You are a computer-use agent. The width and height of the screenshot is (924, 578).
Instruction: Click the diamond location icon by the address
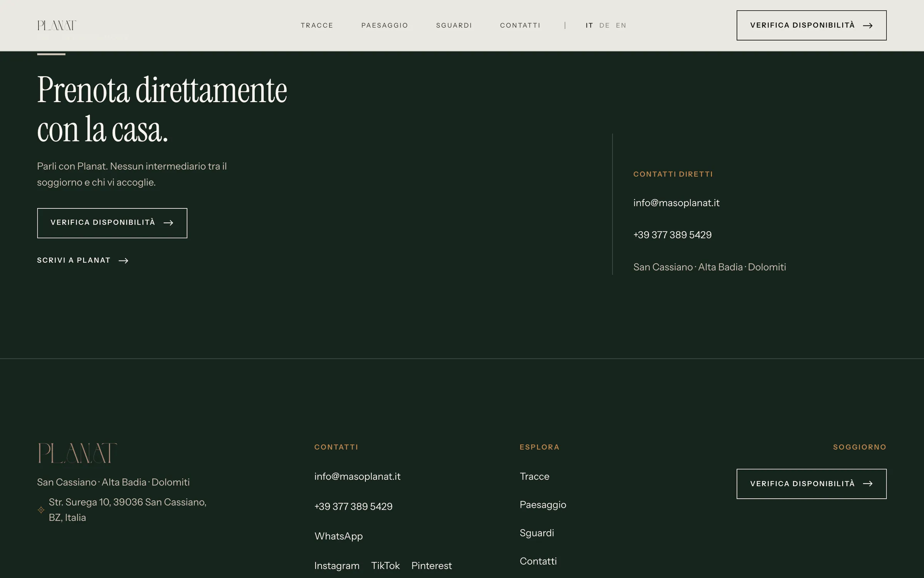click(41, 510)
